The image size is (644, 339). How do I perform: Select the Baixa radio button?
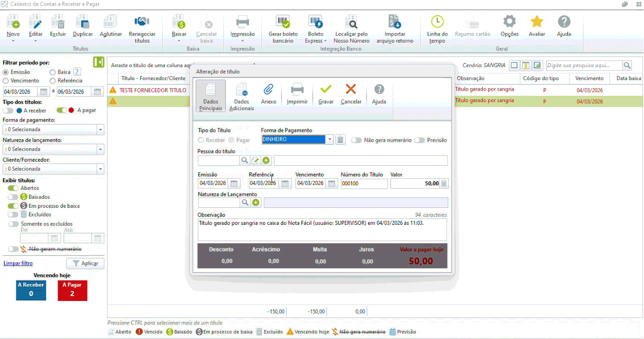[x=53, y=72]
